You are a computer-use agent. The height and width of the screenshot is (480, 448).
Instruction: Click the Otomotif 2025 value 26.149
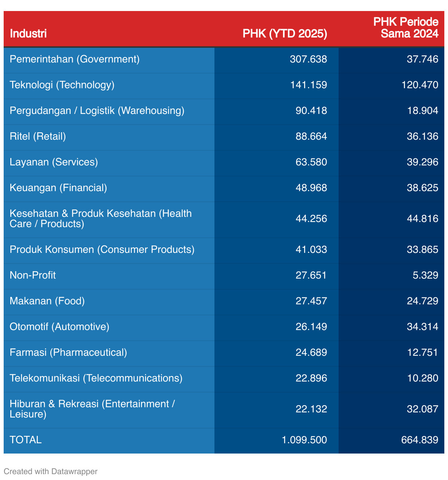point(311,327)
